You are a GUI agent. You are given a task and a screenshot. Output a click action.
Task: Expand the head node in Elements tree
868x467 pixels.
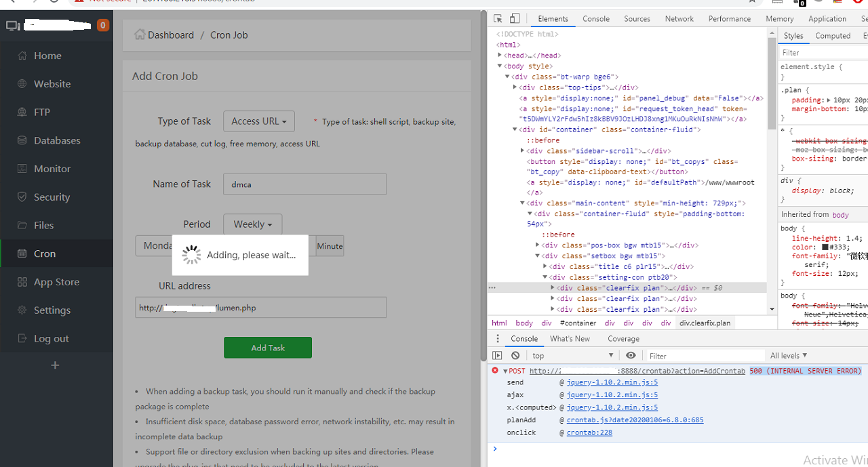click(x=500, y=56)
